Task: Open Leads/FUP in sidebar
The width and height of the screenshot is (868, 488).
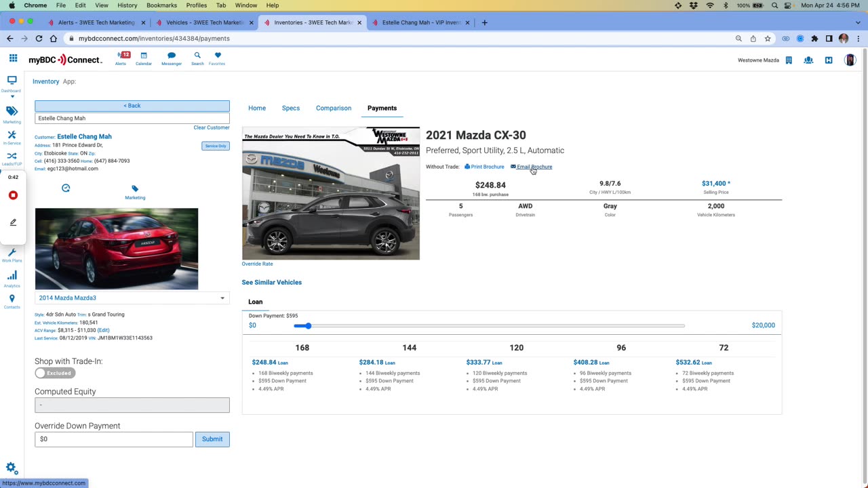Action: click(12, 159)
